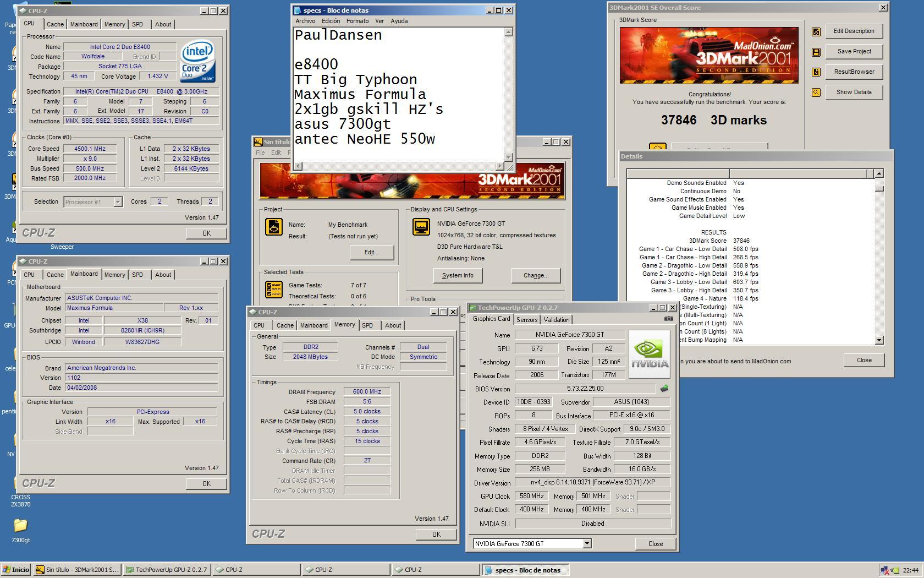Click the GPU Clock 580 MHz field
924x578 pixels.
coord(532,496)
